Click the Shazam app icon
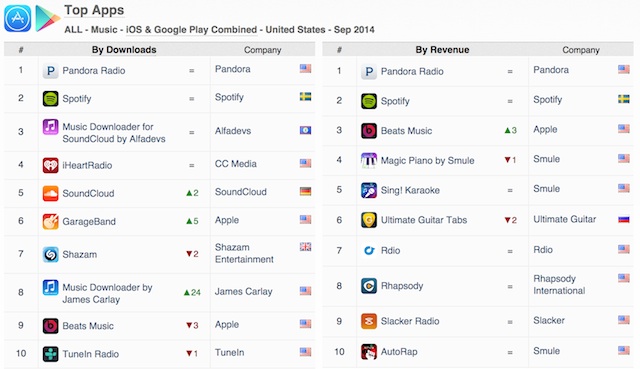Viewport: 640px width, 369px height. coord(51,254)
